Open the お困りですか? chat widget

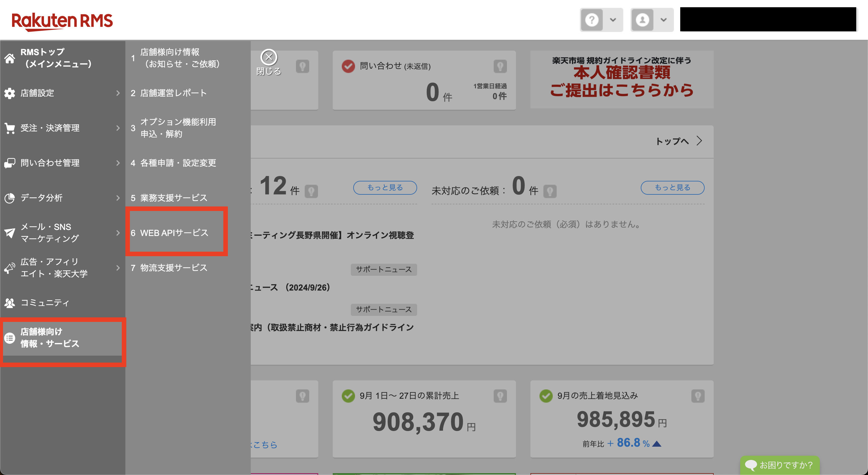pos(779,465)
